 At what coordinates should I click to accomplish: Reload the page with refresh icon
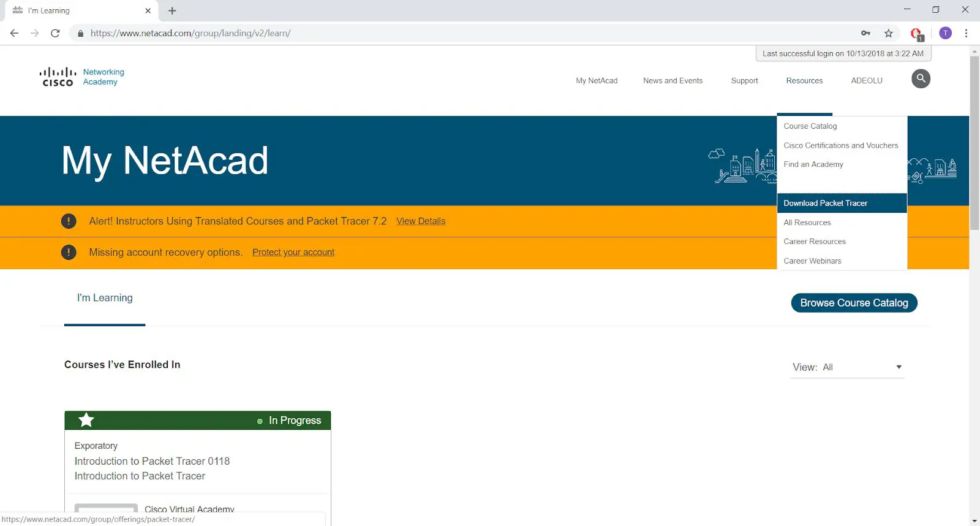point(55,33)
